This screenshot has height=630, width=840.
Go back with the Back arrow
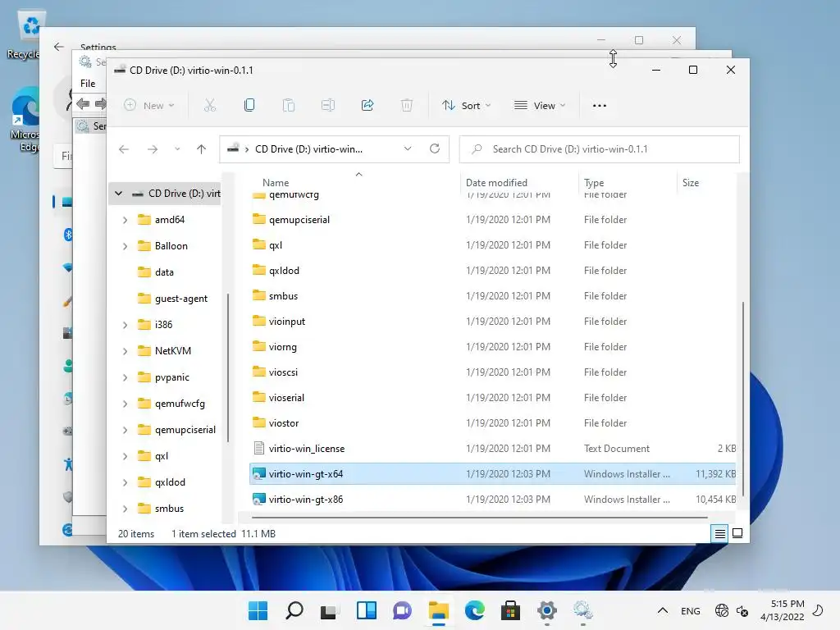tap(124, 149)
